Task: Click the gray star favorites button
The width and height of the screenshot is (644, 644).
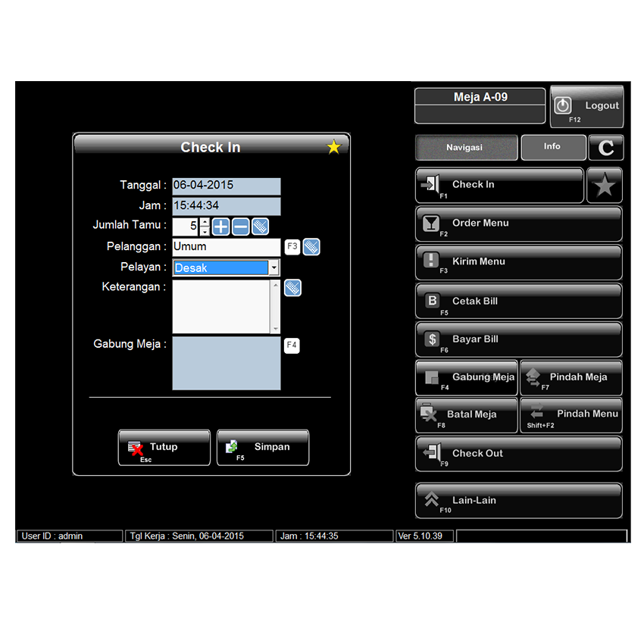Action: tap(604, 186)
